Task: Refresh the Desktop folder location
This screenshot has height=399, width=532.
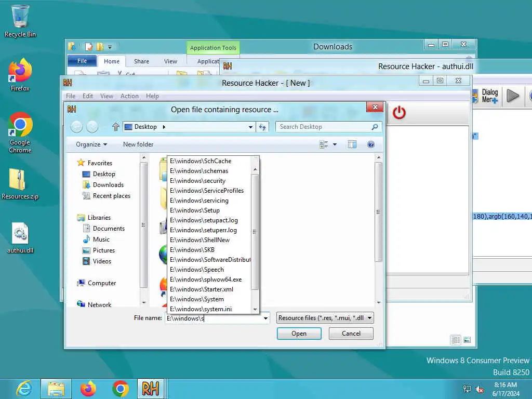Action: (262, 127)
